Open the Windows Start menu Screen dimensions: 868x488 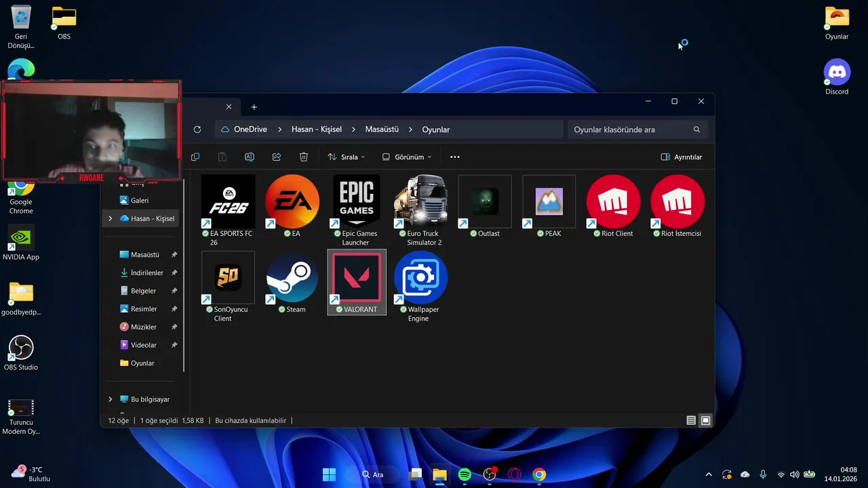pos(330,474)
